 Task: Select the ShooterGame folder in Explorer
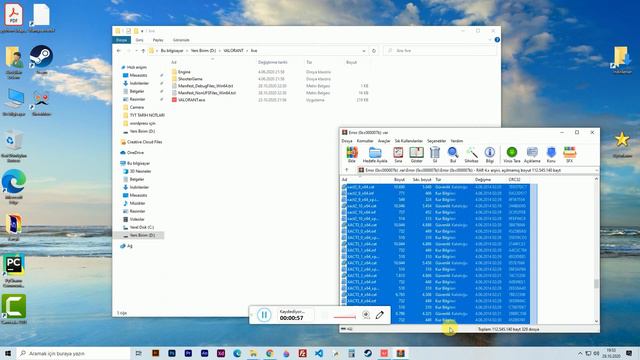click(x=190, y=79)
